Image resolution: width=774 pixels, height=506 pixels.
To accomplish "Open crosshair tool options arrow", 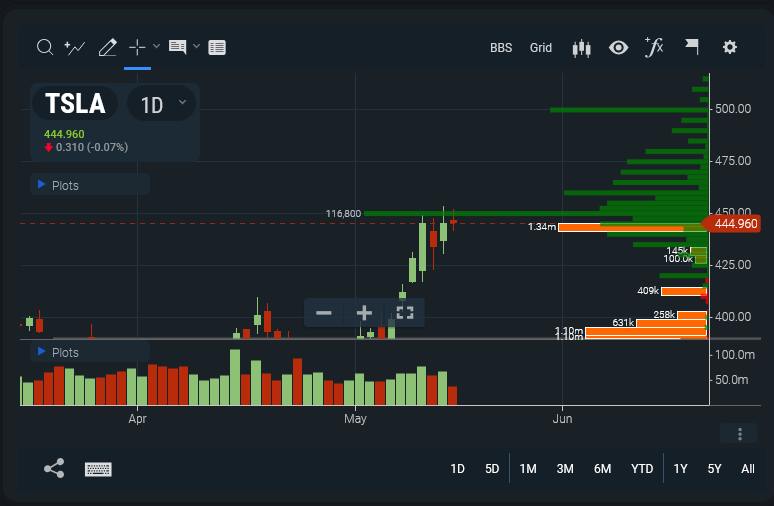I will [156, 46].
